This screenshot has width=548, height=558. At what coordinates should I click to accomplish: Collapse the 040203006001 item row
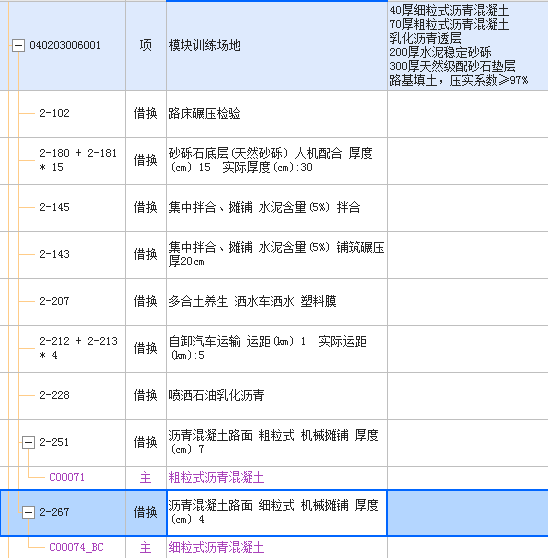pos(18,46)
